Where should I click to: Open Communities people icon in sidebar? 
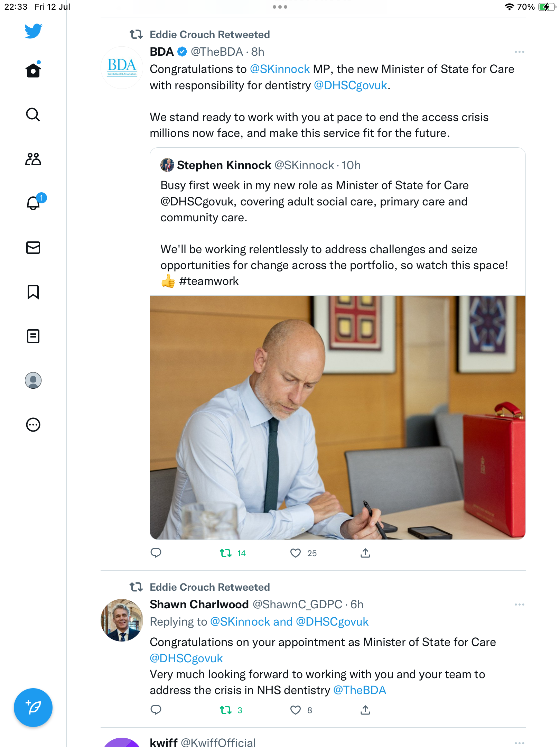(x=33, y=159)
